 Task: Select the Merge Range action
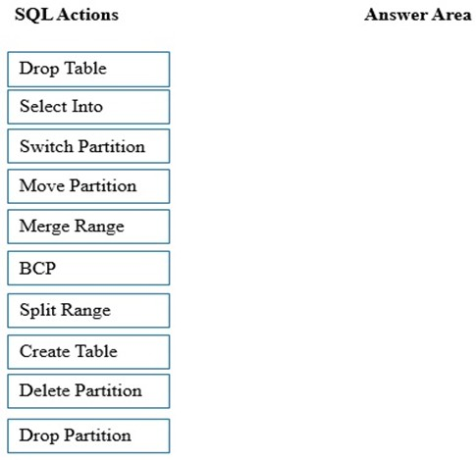pos(88,227)
